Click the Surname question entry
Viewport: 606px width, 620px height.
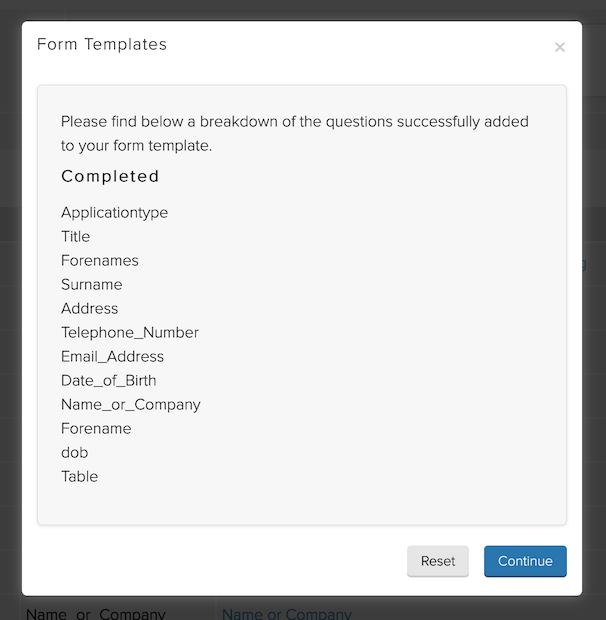point(91,284)
